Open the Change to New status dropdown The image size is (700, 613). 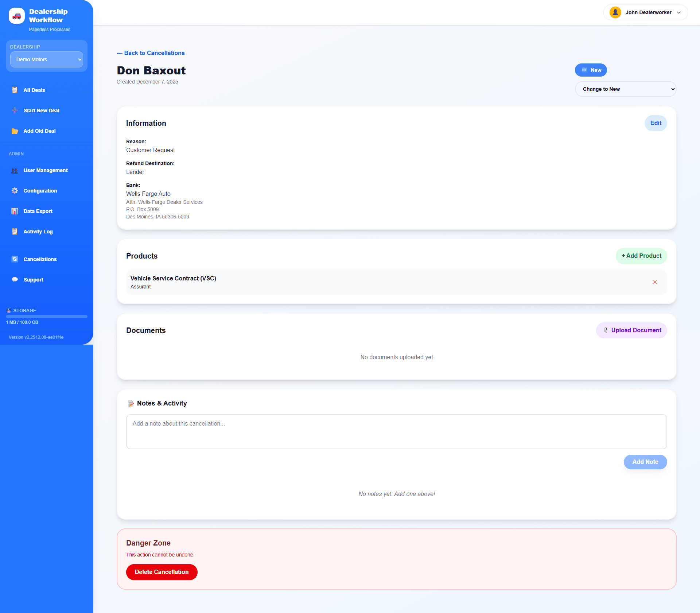coord(626,89)
